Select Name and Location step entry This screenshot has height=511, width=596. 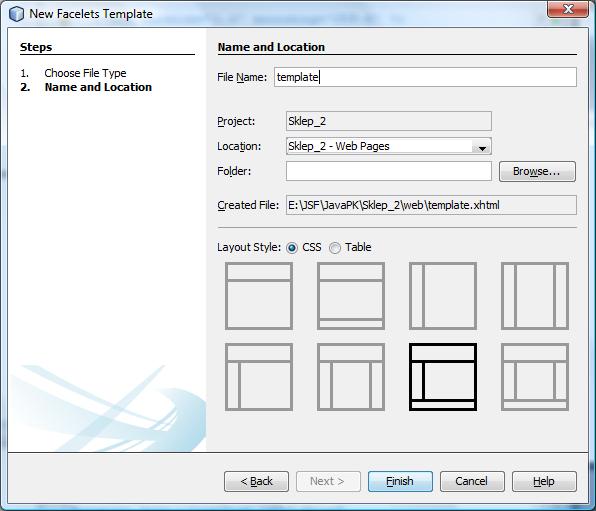point(98,87)
